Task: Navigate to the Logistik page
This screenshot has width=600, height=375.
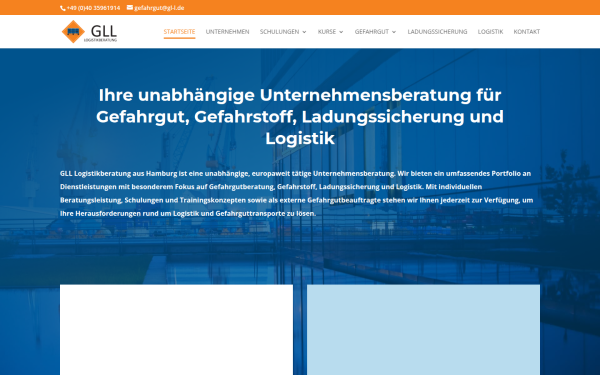Action: pyautogui.click(x=490, y=32)
